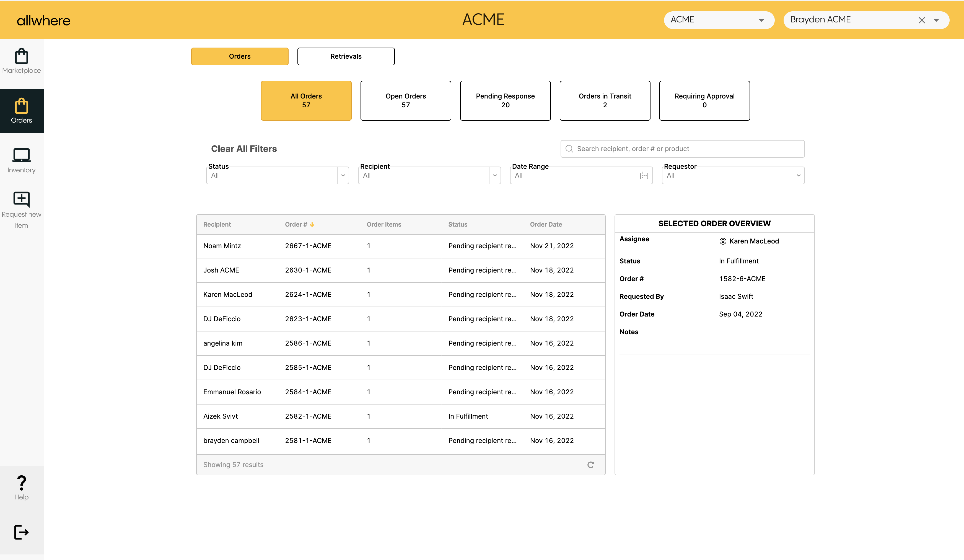
Task: Switch to the Retrievals tab
Action: (x=345, y=56)
